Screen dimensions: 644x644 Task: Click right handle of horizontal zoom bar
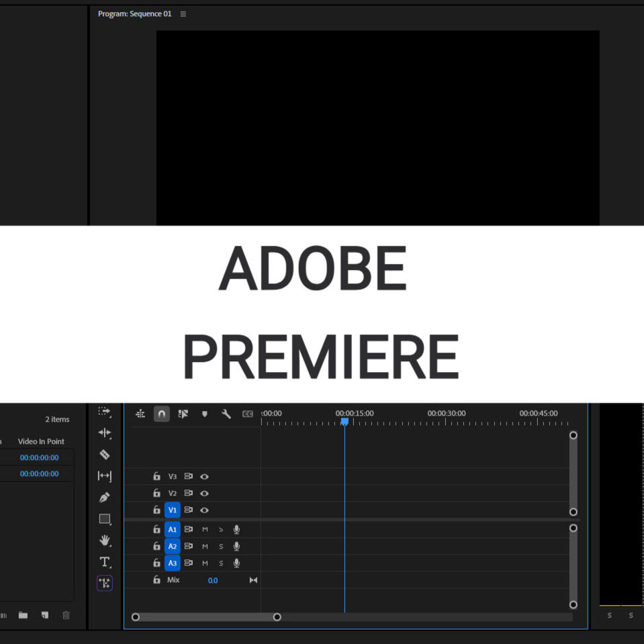(x=277, y=617)
